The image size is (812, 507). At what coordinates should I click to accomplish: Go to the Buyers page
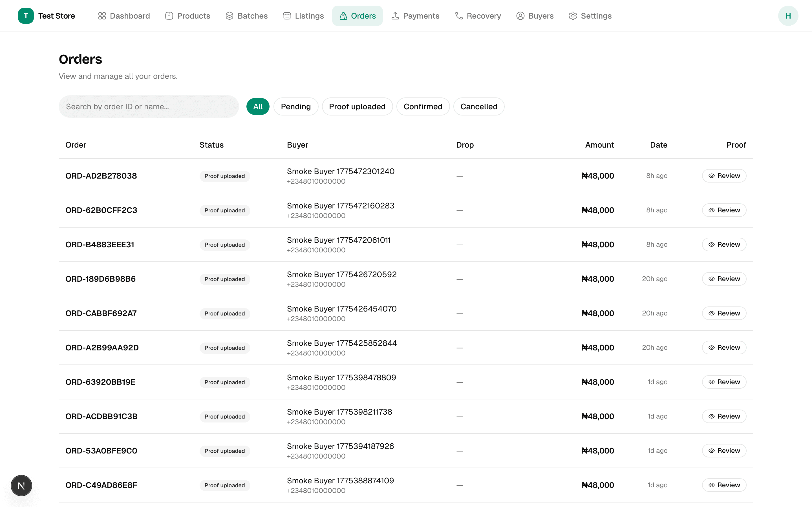point(535,16)
